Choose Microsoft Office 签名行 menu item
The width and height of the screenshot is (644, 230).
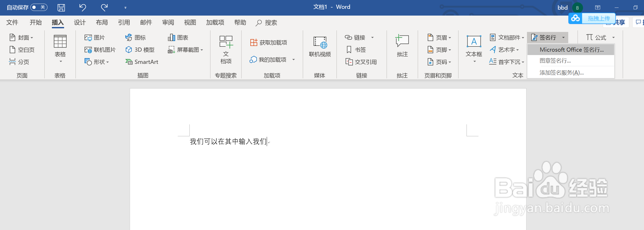coord(571,50)
